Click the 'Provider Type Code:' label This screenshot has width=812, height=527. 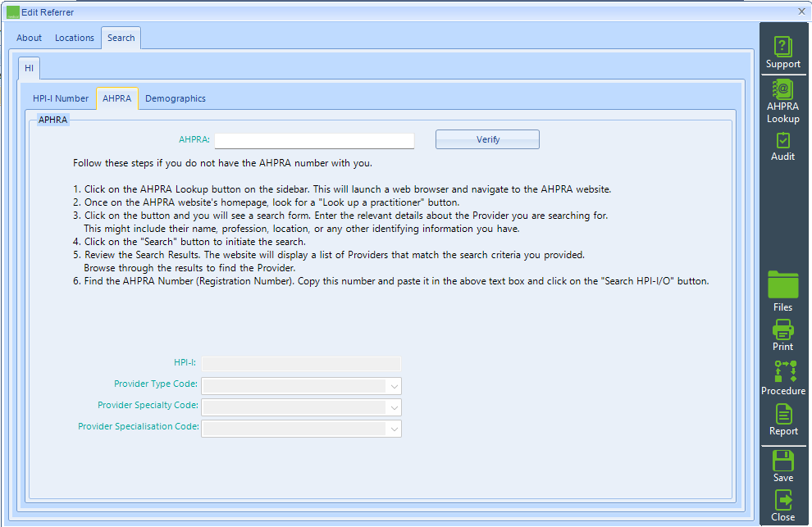pos(156,384)
